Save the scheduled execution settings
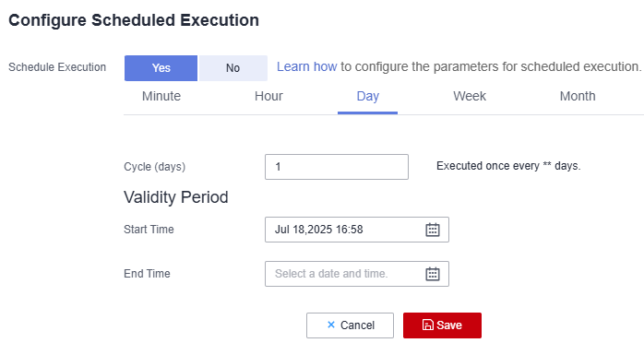 (x=442, y=325)
